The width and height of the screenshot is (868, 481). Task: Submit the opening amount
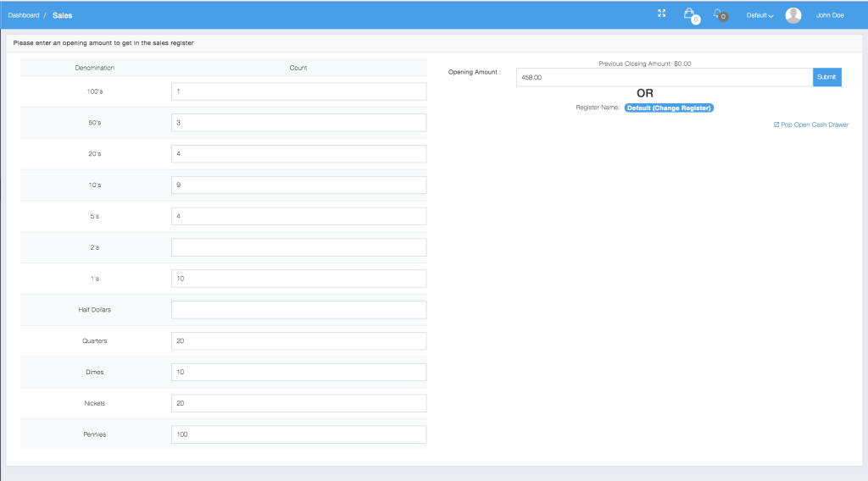826,77
